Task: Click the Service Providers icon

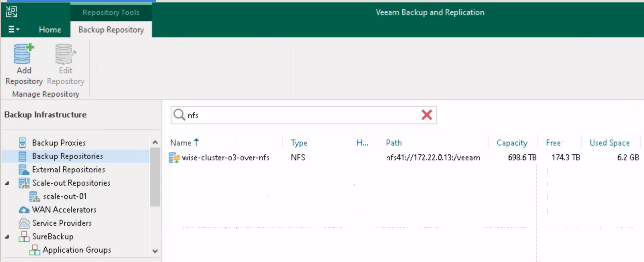Action: point(24,223)
